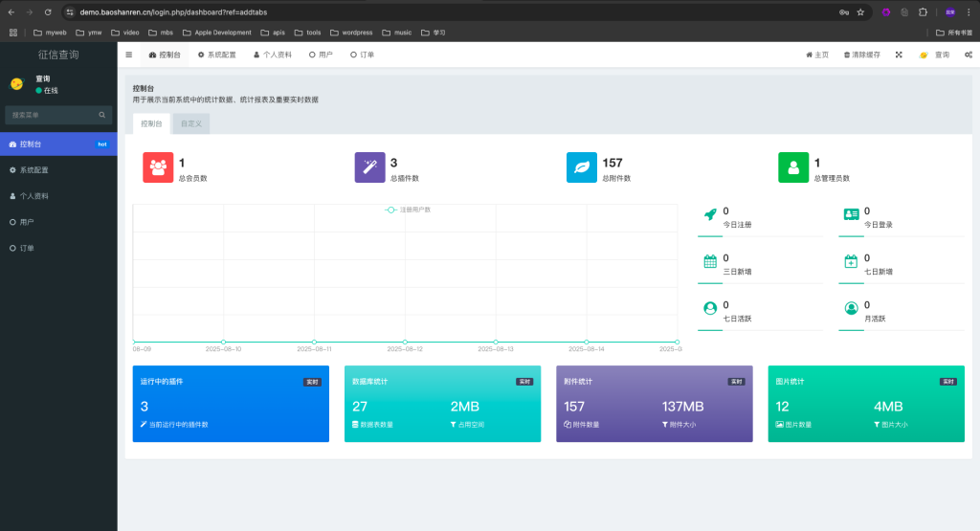This screenshot has width=980, height=531.
Task: Click the 征信查询 site title
Action: click(x=58, y=55)
